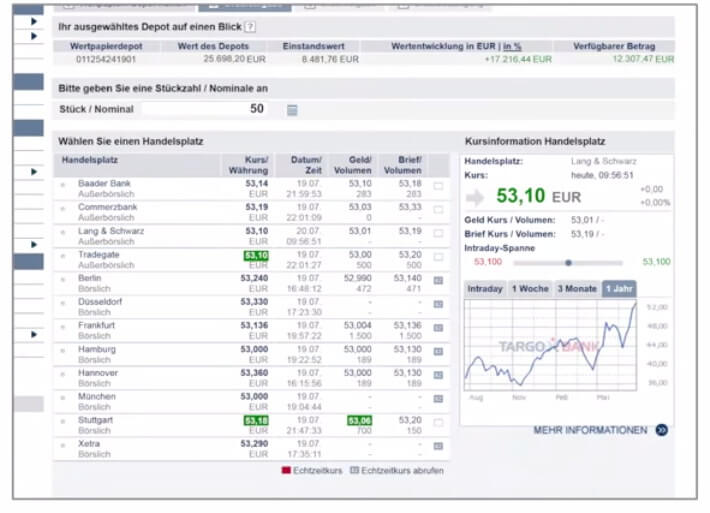Expand the topmost sidebar arrow
The width and height of the screenshot is (710, 513).
pos(34,21)
